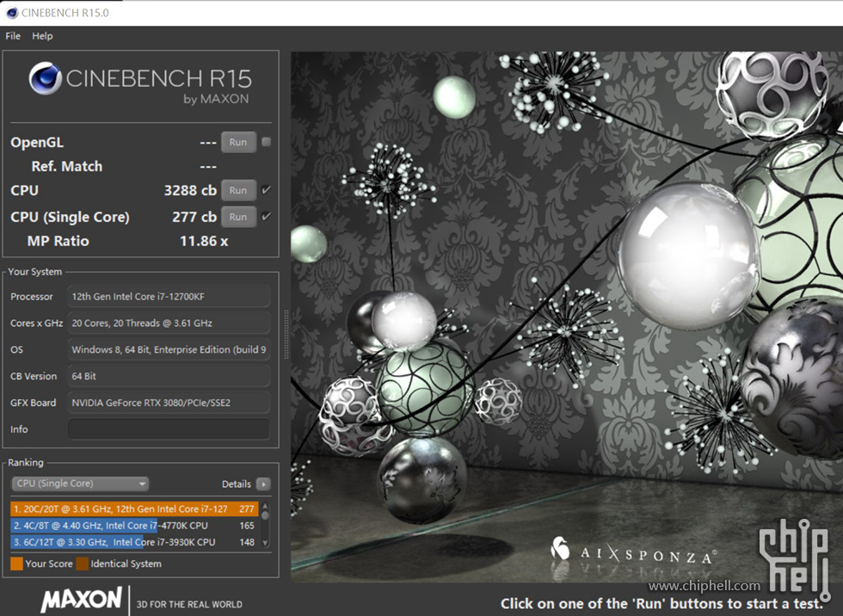The height and width of the screenshot is (616, 843).
Task: Click the brown Identical System swatch
Action: pos(83,564)
